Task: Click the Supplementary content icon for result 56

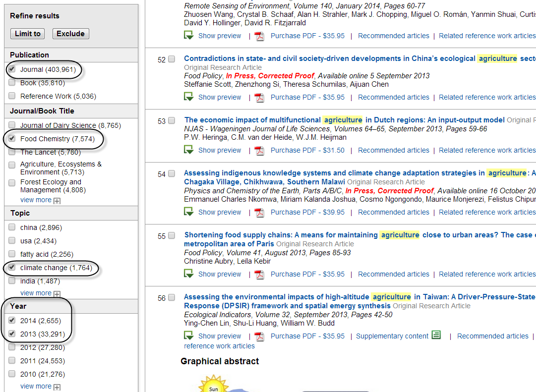Action: point(436,336)
